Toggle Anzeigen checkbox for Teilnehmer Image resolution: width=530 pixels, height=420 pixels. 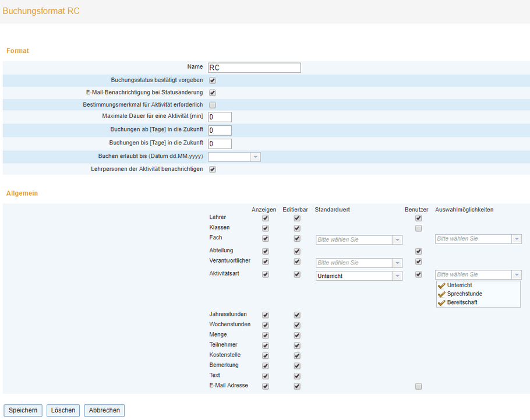(266, 345)
